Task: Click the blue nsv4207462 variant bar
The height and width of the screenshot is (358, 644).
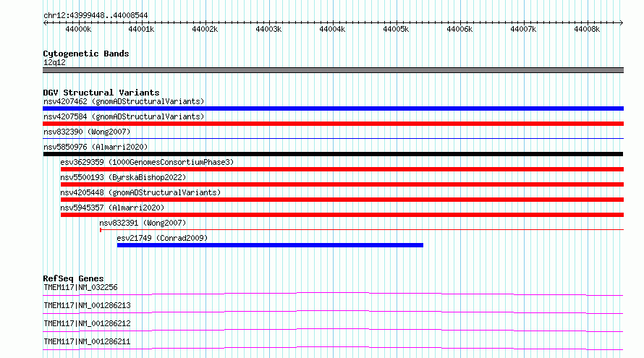Action: tap(333, 108)
